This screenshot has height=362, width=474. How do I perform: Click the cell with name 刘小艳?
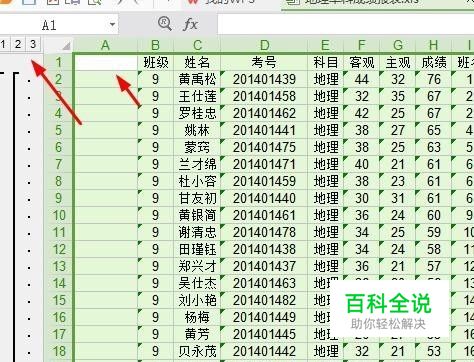197,300
